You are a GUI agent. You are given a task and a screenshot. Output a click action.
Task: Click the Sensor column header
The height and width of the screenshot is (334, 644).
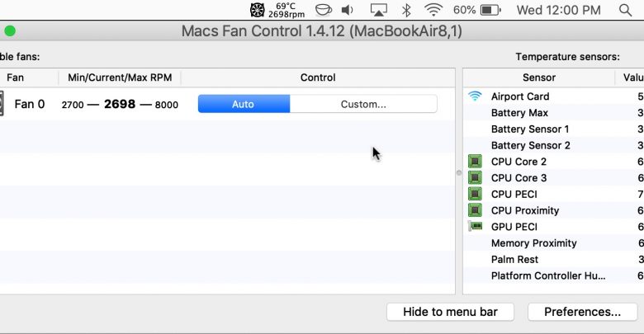pos(539,78)
